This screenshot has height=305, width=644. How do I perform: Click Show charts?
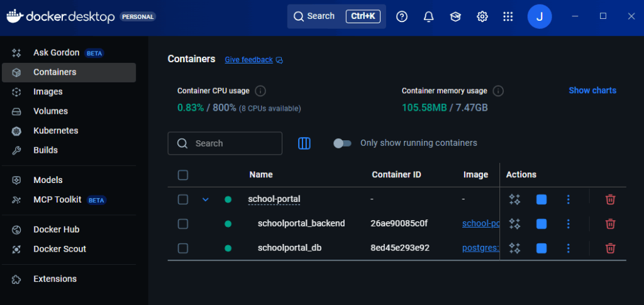592,91
